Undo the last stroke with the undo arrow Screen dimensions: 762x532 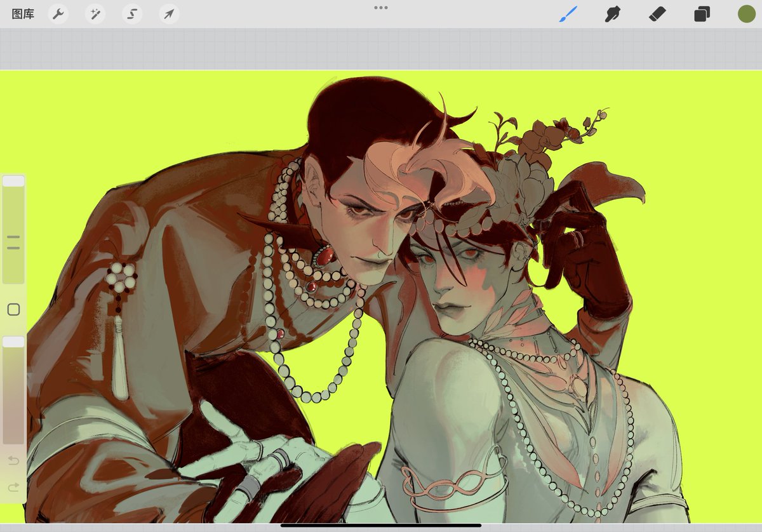pyautogui.click(x=13, y=460)
